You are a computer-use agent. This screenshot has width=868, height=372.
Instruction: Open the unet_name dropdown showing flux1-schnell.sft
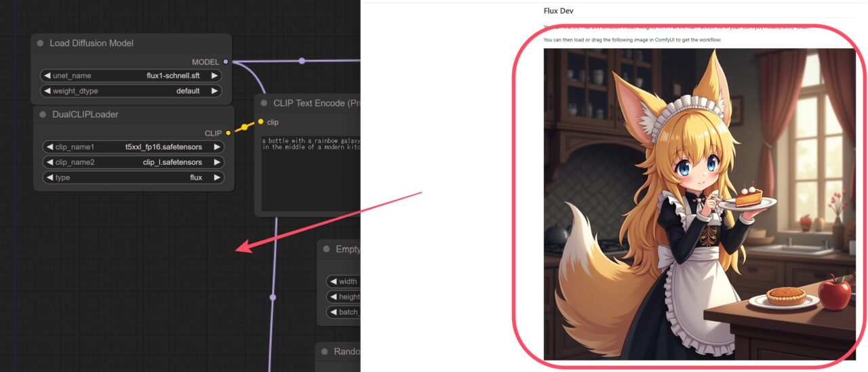click(x=132, y=75)
